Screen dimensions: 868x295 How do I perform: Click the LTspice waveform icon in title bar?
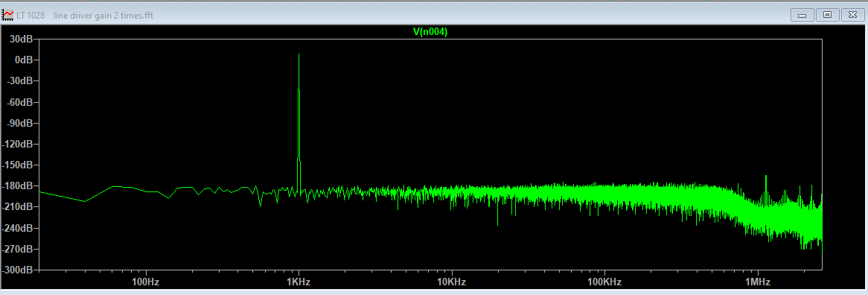(7, 14)
